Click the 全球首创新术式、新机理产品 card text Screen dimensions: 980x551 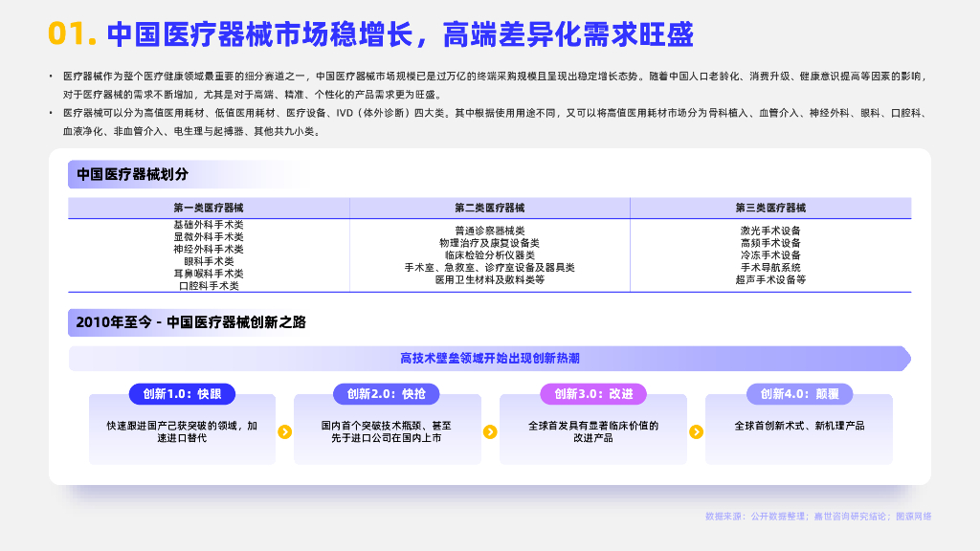[799, 426]
